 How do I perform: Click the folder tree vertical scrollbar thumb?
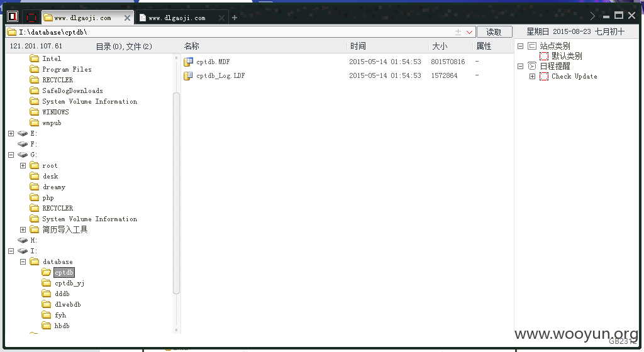click(176, 193)
